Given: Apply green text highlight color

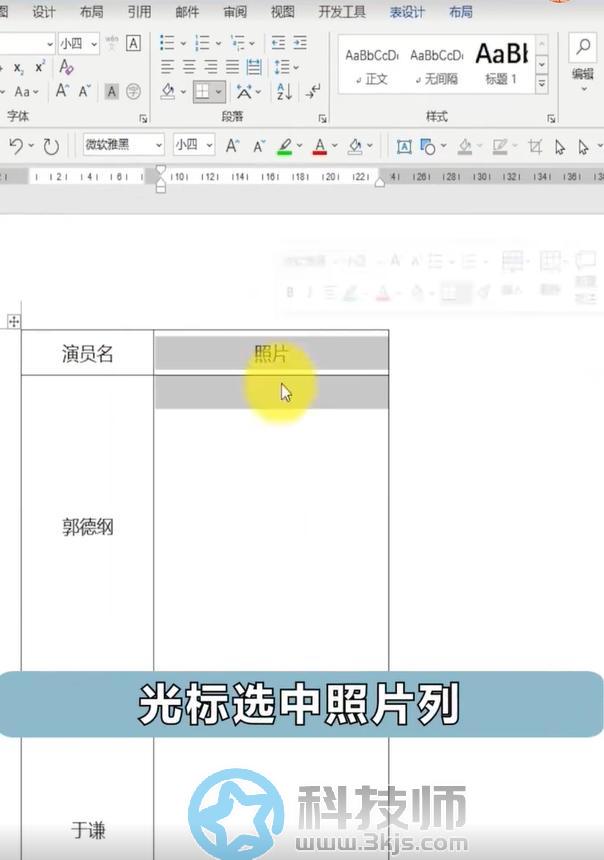Looking at the screenshot, I should point(285,146).
